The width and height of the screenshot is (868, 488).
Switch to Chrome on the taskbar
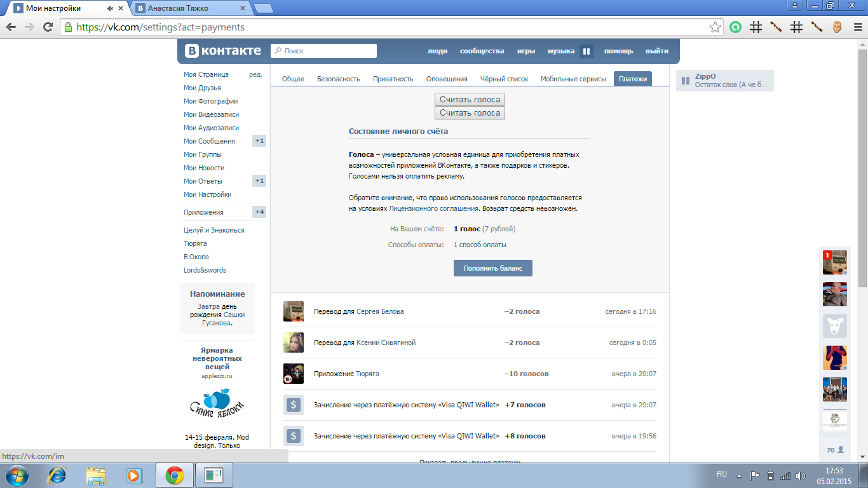pyautogui.click(x=175, y=475)
